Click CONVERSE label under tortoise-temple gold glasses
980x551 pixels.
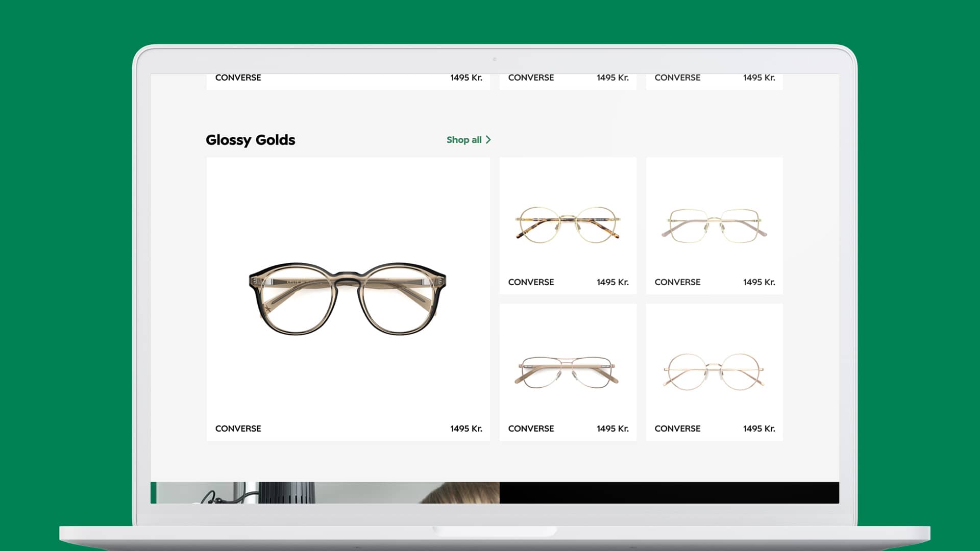click(531, 282)
